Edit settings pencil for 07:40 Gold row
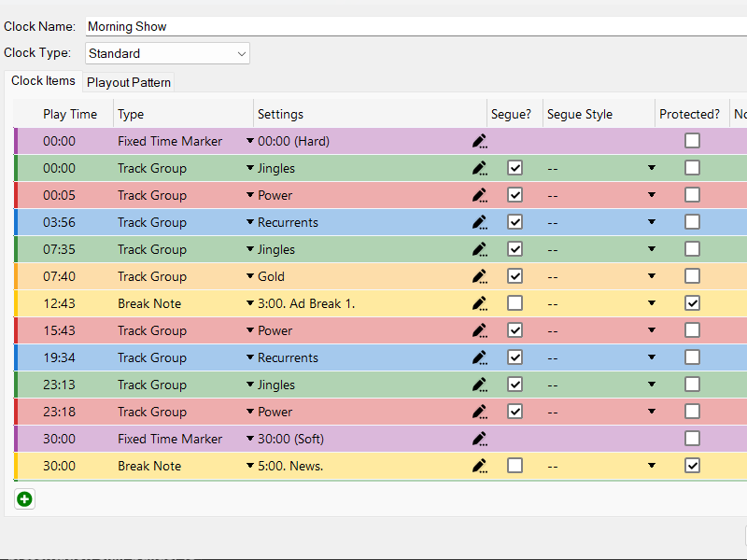This screenshot has width=747, height=560. click(479, 276)
